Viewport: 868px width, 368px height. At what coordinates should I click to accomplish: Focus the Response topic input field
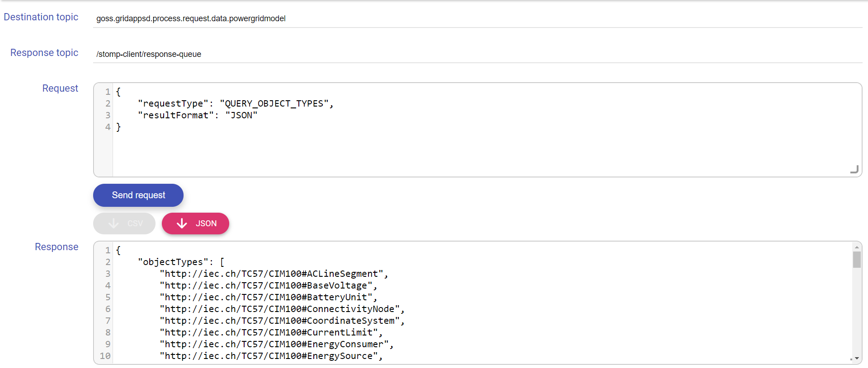tap(477, 54)
